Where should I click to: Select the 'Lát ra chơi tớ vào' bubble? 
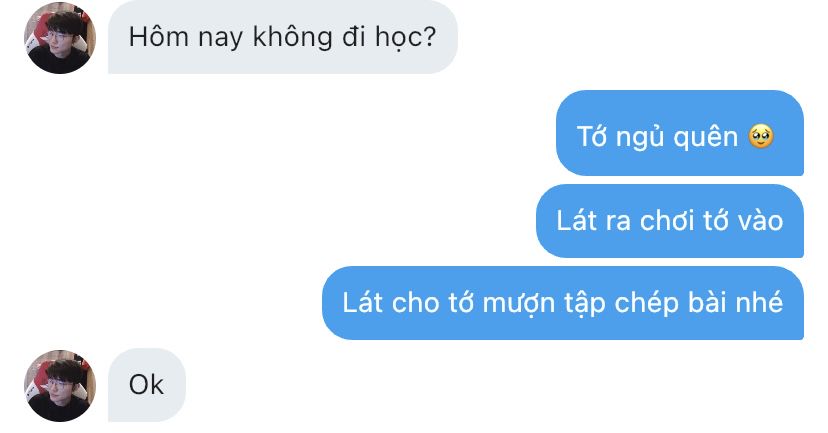click(670, 221)
